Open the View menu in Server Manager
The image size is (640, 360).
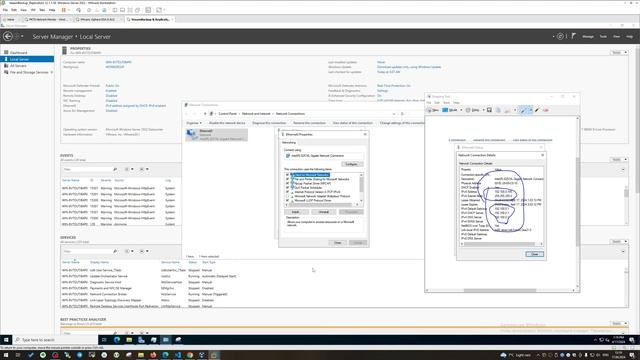(616, 36)
